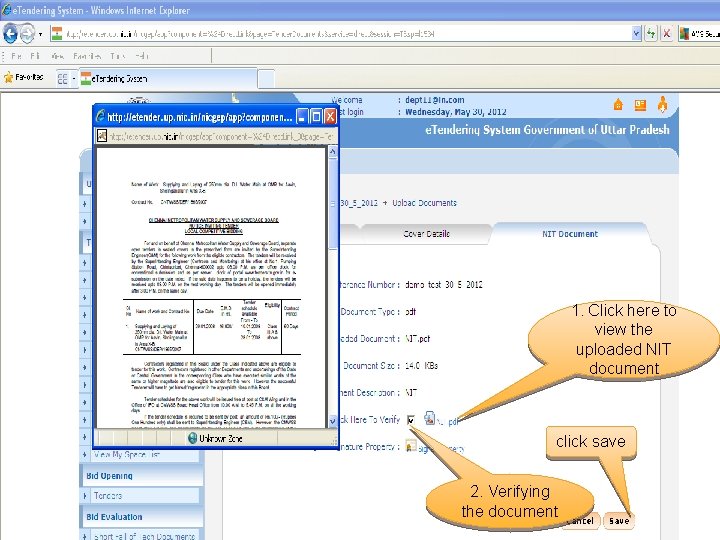
Task: Close the popup document window
Action: 330,117
